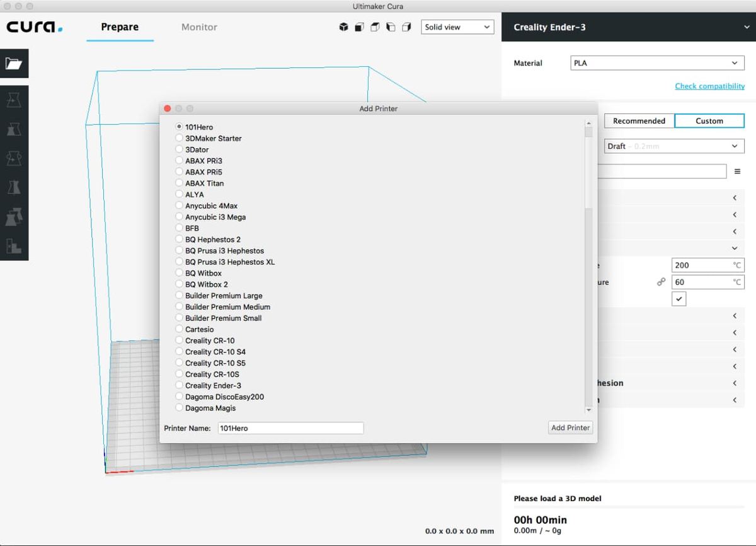Image resolution: width=756 pixels, height=546 pixels.
Task: Select the Move tool in left toolbar
Action: 14,100
